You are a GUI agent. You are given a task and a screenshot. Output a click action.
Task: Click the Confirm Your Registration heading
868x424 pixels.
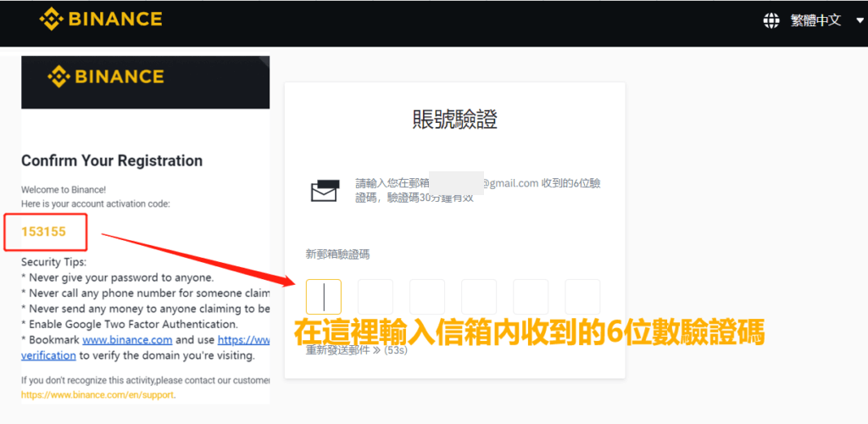click(112, 161)
